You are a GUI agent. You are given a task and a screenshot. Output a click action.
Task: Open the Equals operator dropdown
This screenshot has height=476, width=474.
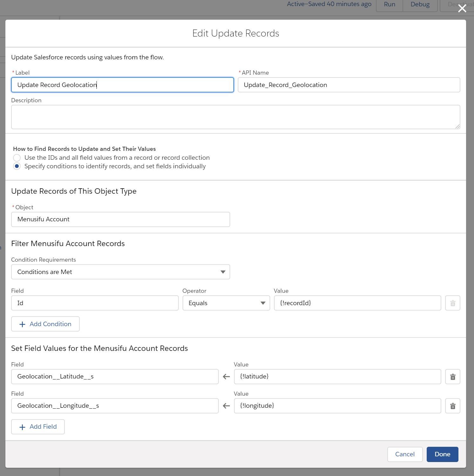[226, 303]
